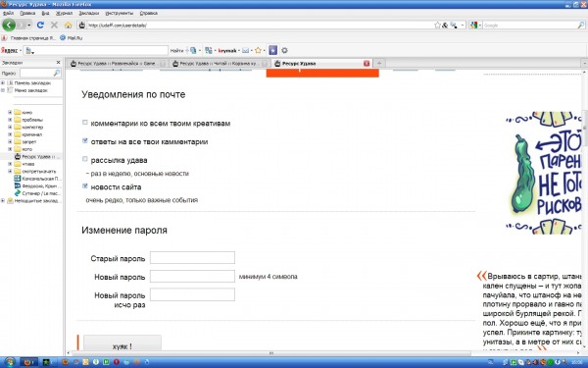
Task: Open the 'Феодосия, Крым' bookmark
Action: [37, 185]
